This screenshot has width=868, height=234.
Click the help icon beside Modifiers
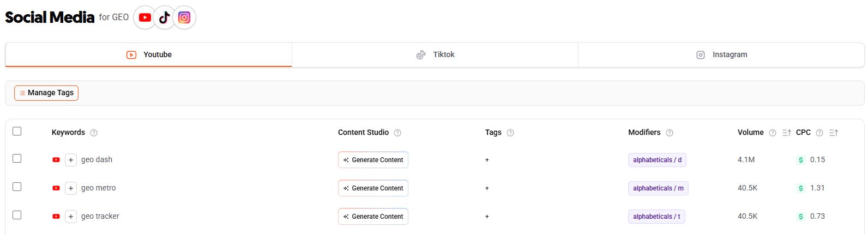670,133
